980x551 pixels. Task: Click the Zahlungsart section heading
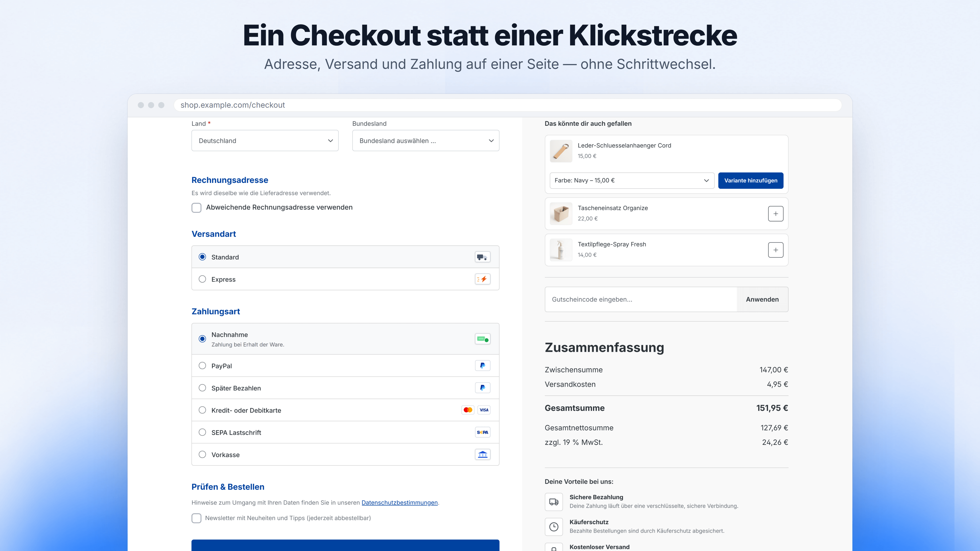[x=216, y=311]
